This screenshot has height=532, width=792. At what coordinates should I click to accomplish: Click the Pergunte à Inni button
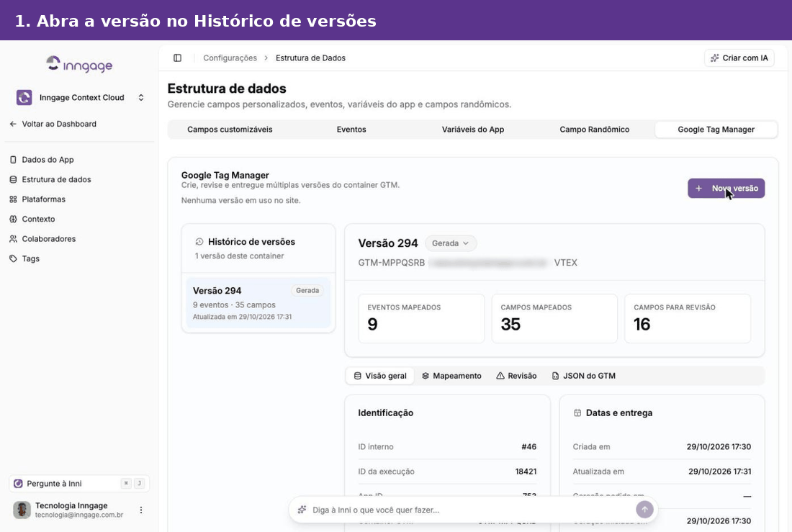[79, 484]
